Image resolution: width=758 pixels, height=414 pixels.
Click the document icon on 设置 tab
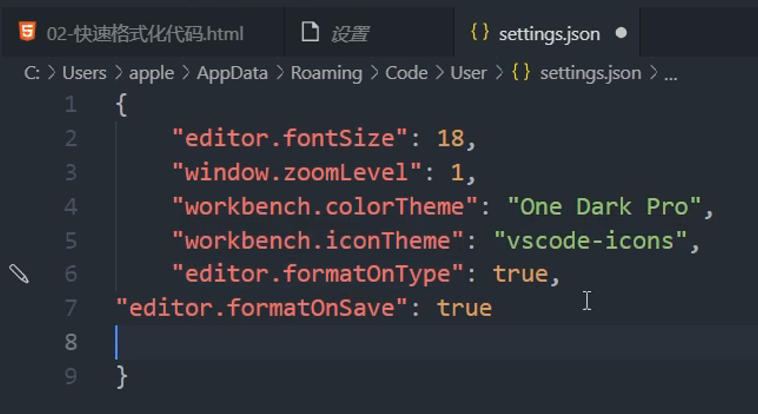point(310,32)
